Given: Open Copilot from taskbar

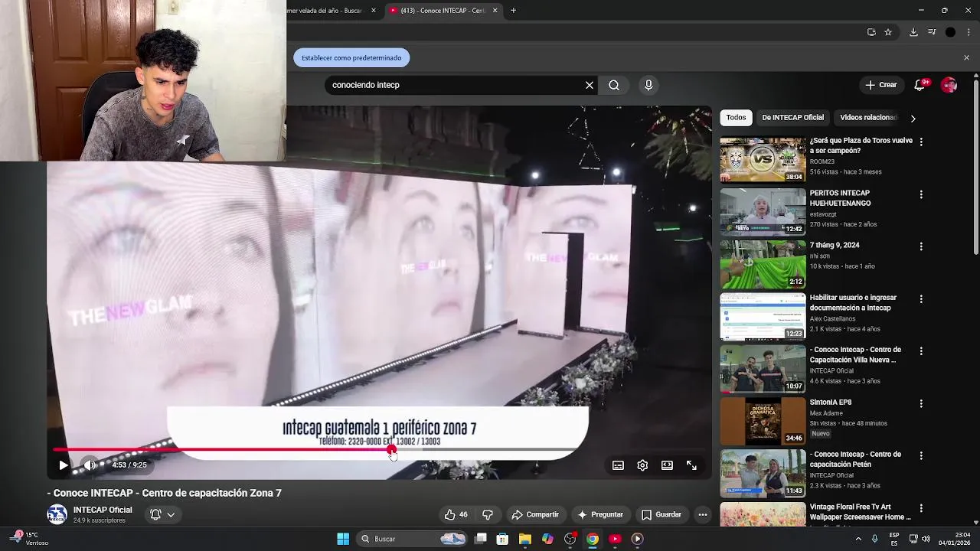Looking at the screenshot, I should (x=547, y=539).
